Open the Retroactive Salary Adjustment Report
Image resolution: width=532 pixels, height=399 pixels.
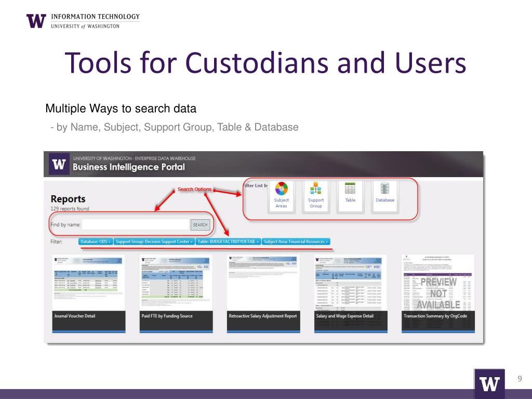pyautogui.click(x=263, y=294)
